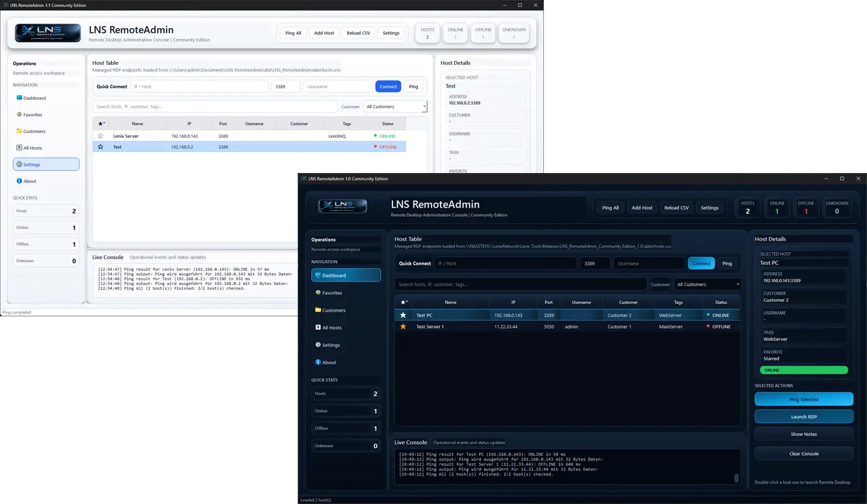Click the LNS logo in the light window

(x=48, y=33)
